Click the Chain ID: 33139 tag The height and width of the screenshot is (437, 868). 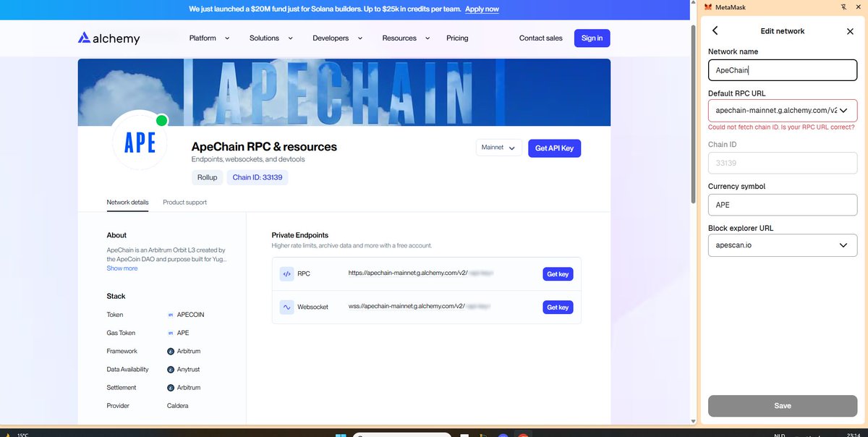tap(258, 177)
